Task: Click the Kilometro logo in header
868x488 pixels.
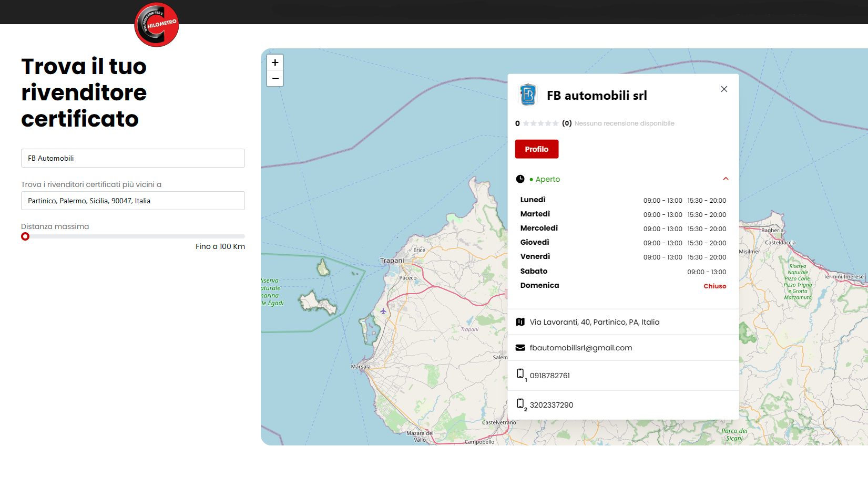Action: click(x=157, y=25)
